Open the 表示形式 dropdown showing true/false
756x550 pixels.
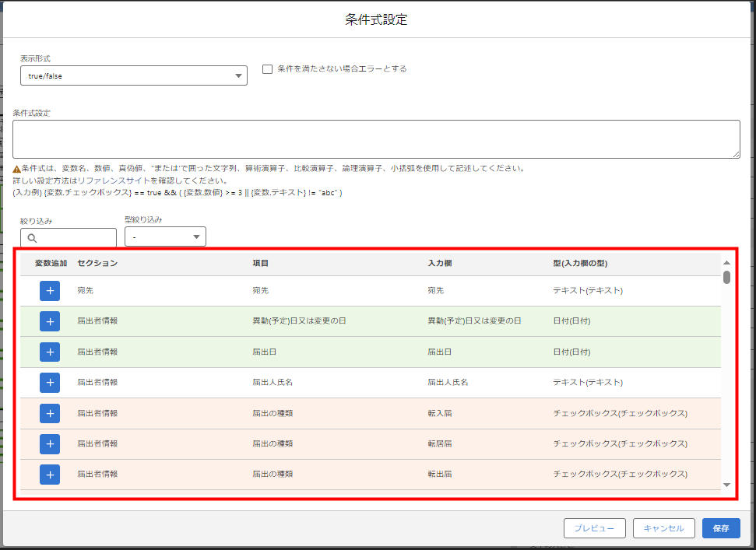[x=133, y=75]
